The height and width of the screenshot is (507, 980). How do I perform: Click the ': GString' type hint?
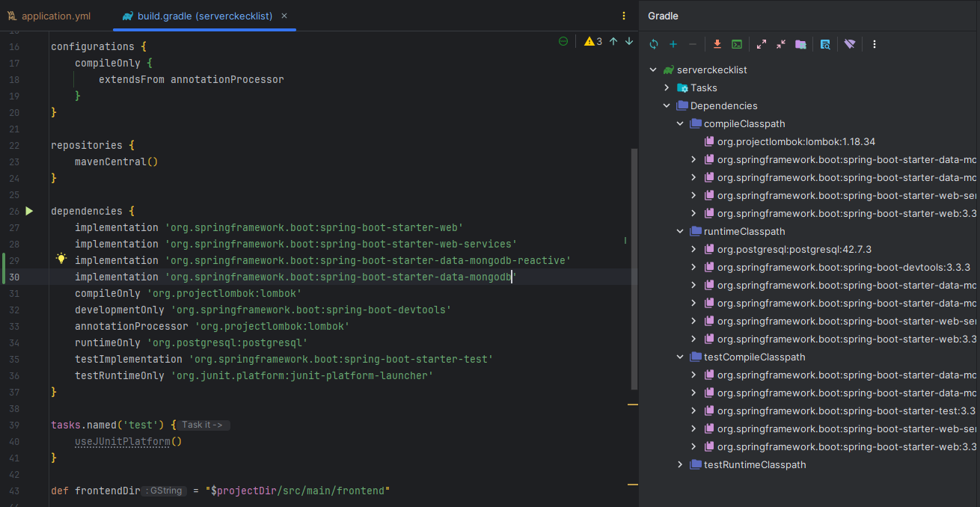(164, 491)
